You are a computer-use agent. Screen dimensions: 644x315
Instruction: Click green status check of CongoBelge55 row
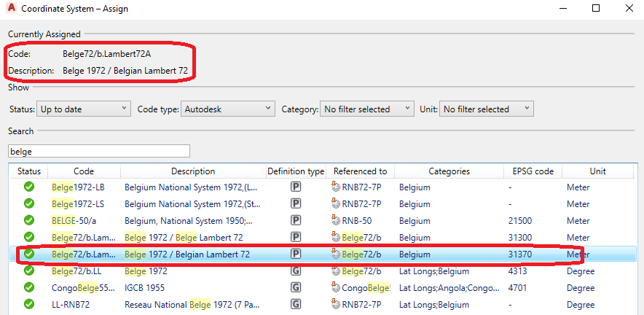28,287
